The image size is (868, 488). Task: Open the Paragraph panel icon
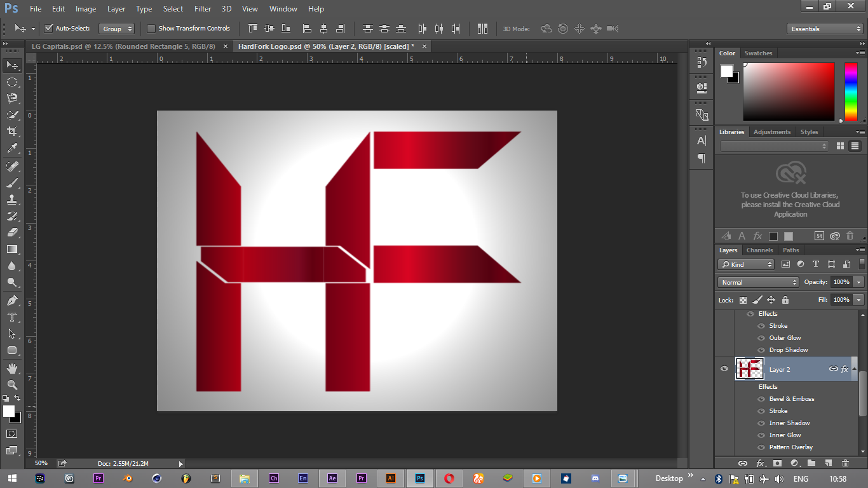tap(702, 158)
